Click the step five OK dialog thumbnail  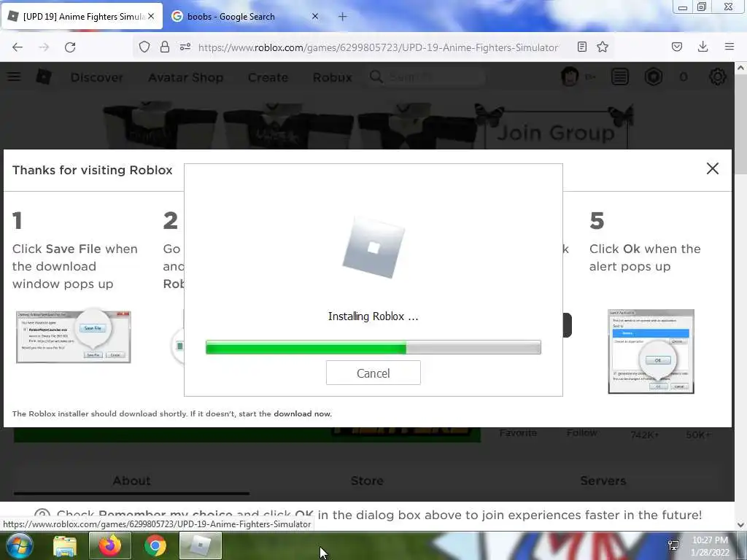[651, 351]
